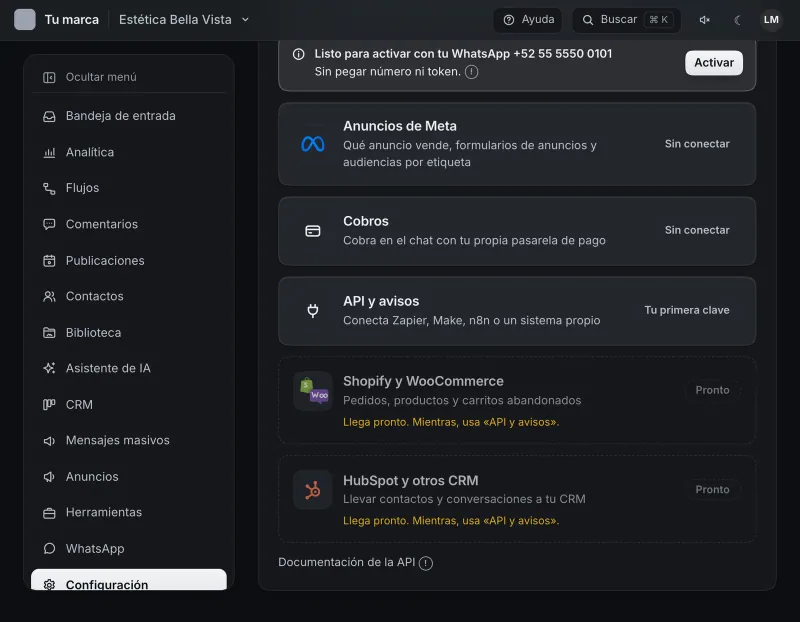The image size is (800, 622).
Task: Click the Contactos people icon
Action: pos(49,296)
